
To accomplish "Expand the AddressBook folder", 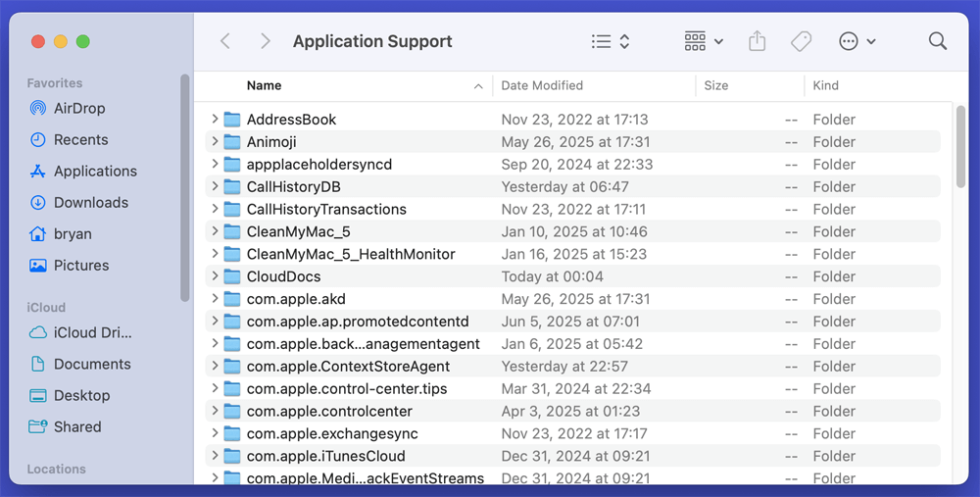I will coord(215,119).
